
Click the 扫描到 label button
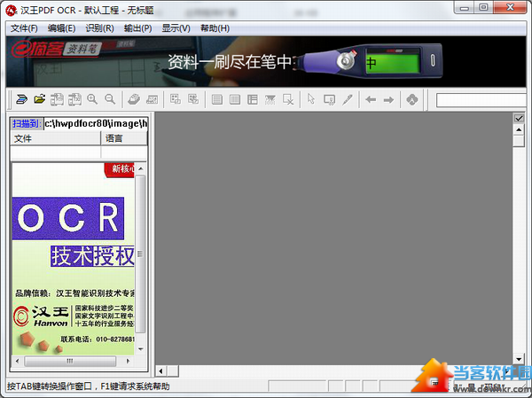pos(26,124)
